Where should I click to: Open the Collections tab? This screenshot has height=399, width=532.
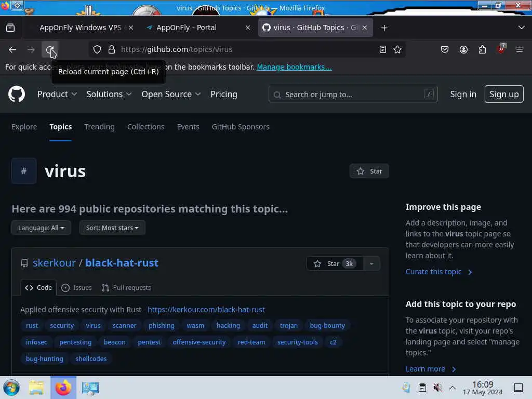(x=146, y=127)
